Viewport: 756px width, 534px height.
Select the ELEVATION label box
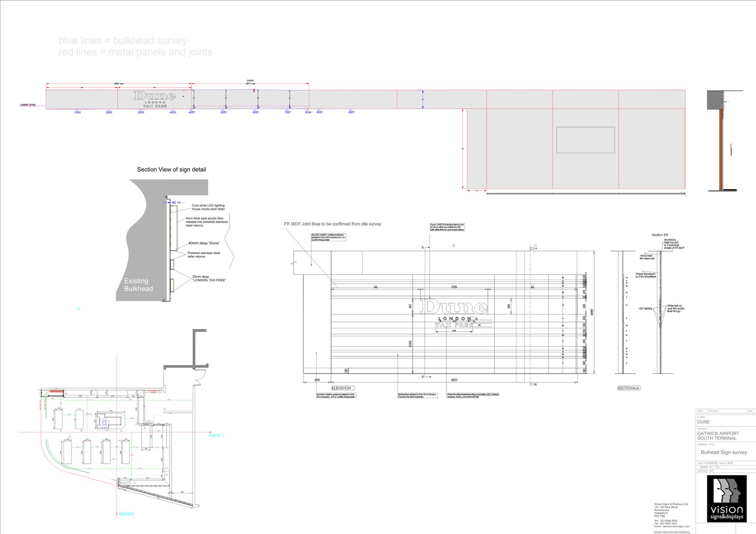[341, 388]
